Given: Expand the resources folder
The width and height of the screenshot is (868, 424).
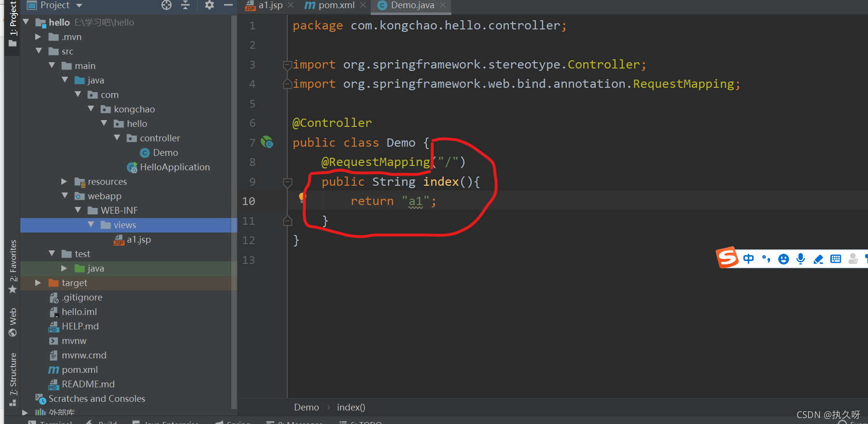Looking at the screenshot, I should 64,181.
